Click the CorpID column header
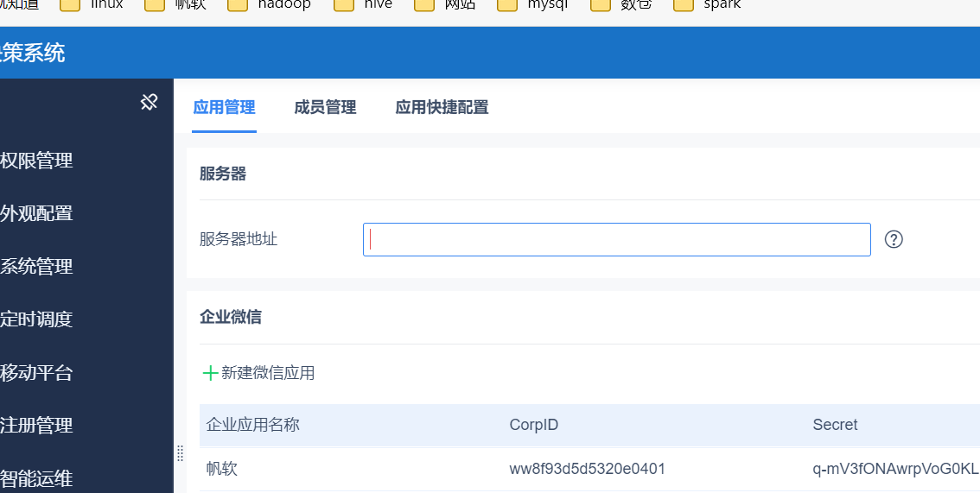 pos(534,425)
